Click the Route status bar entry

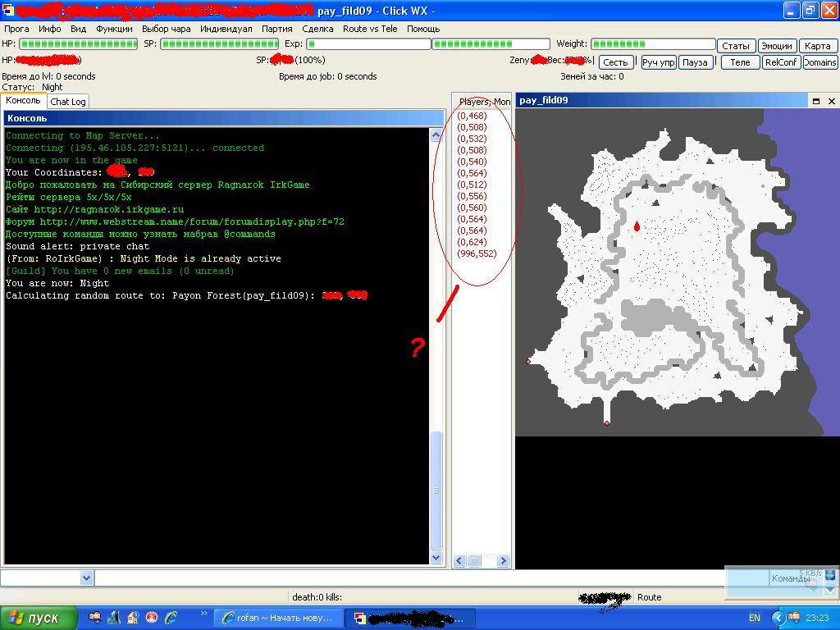tap(650, 597)
